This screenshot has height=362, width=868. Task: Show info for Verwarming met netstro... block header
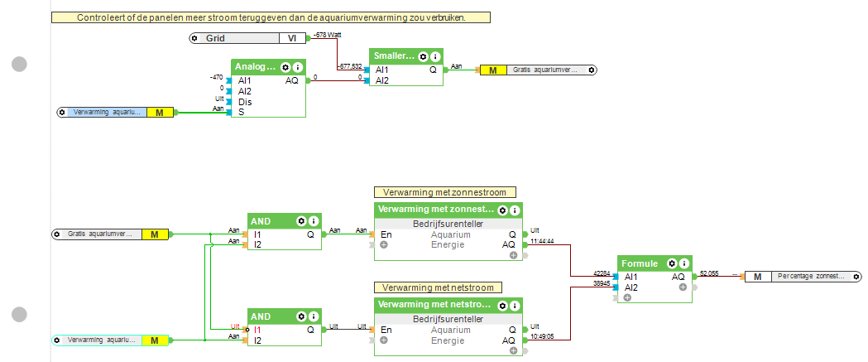[514, 305]
